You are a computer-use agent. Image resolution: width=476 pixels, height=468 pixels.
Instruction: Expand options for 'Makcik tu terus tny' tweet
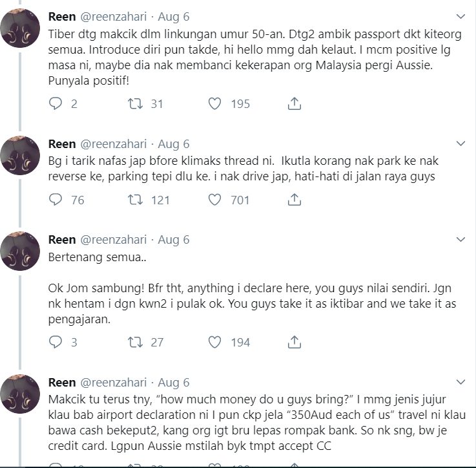tap(460, 382)
